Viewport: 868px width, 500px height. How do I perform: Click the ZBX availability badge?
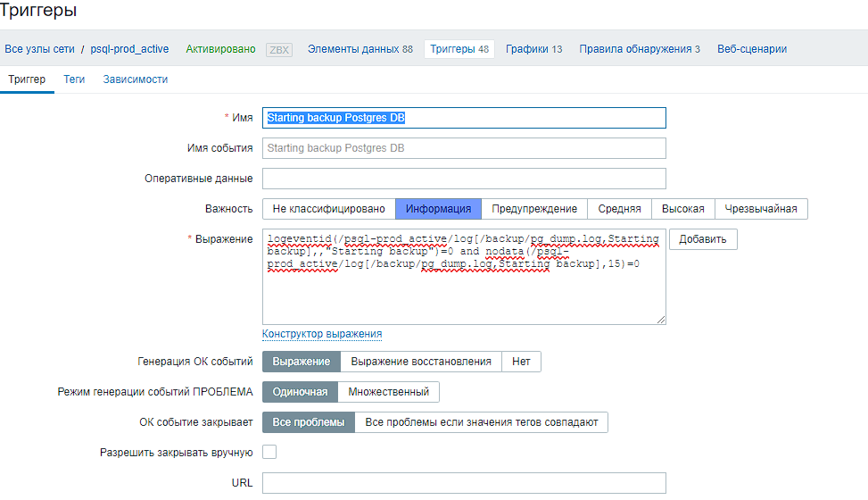pos(279,49)
